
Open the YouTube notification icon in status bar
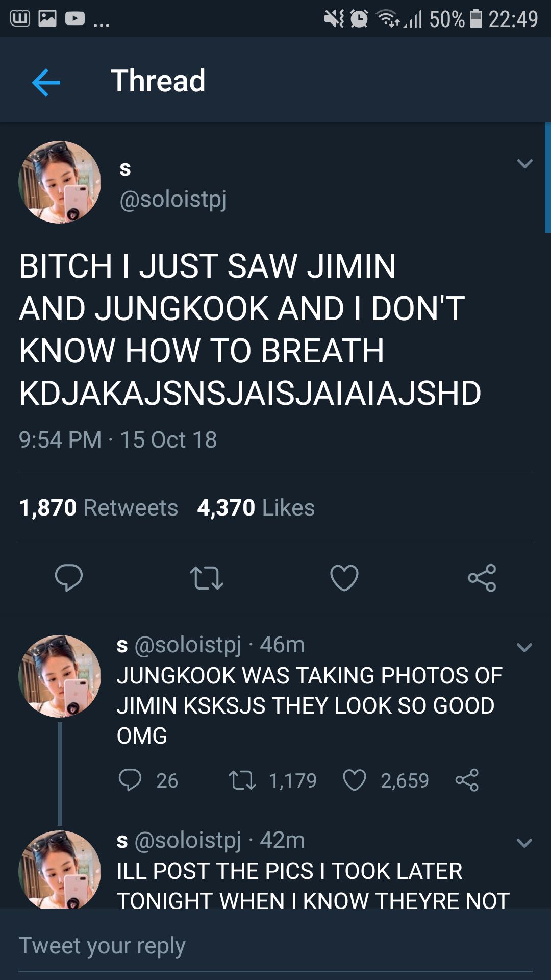75,19
